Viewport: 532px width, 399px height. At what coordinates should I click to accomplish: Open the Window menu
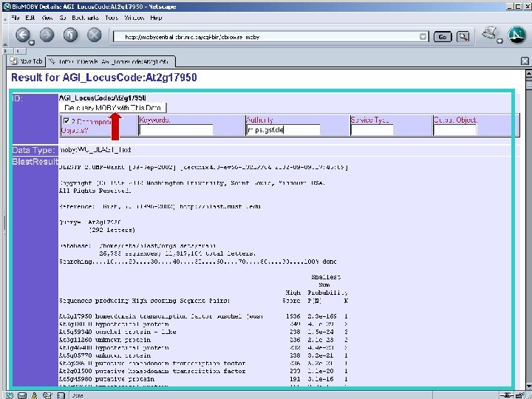134,18
